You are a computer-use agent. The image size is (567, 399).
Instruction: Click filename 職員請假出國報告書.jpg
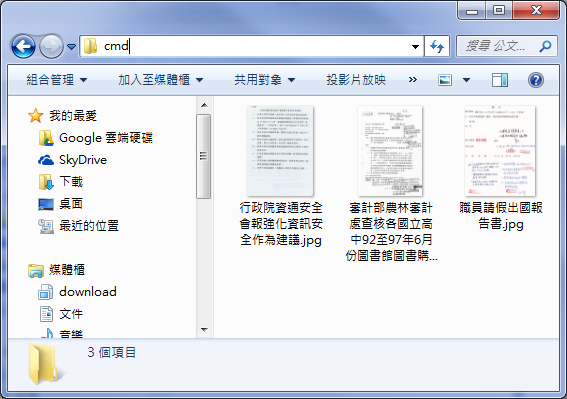point(501,216)
